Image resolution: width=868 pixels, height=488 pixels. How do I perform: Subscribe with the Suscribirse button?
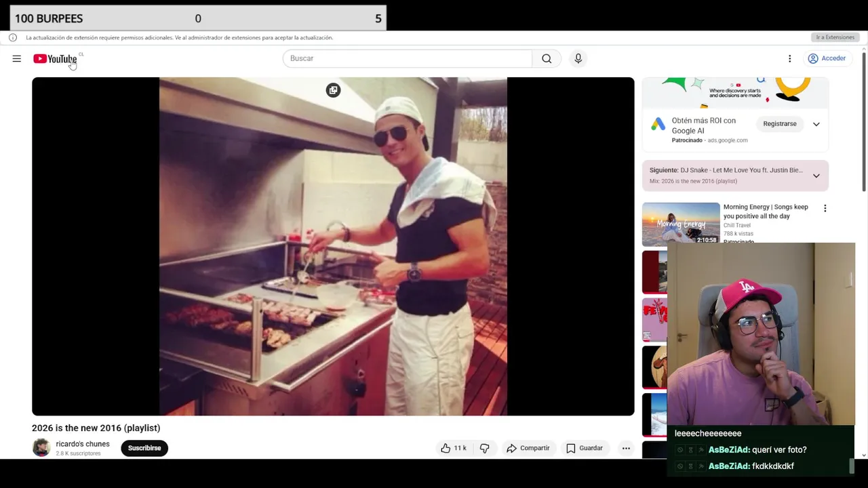click(144, 448)
